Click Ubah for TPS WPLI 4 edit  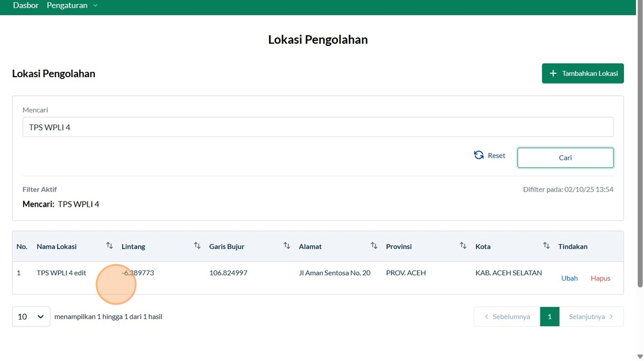click(x=569, y=278)
